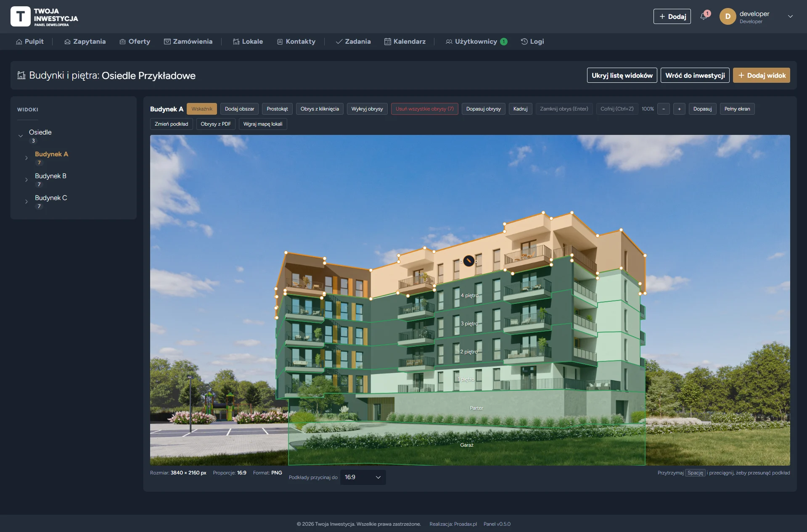This screenshot has width=807, height=532.
Task: Click Obrysy z PDF button
Action: 216,124
